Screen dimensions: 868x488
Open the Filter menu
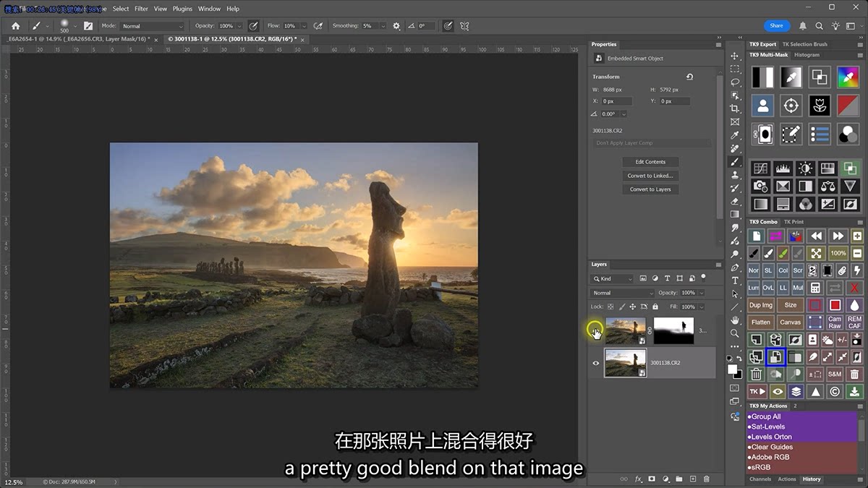(141, 9)
